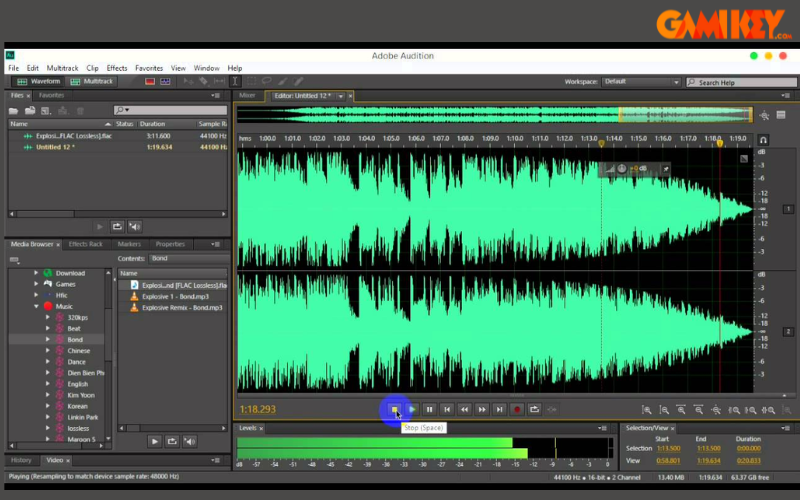Switch to the Effects Rack tab
800x500 pixels.
click(x=86, y=244)
